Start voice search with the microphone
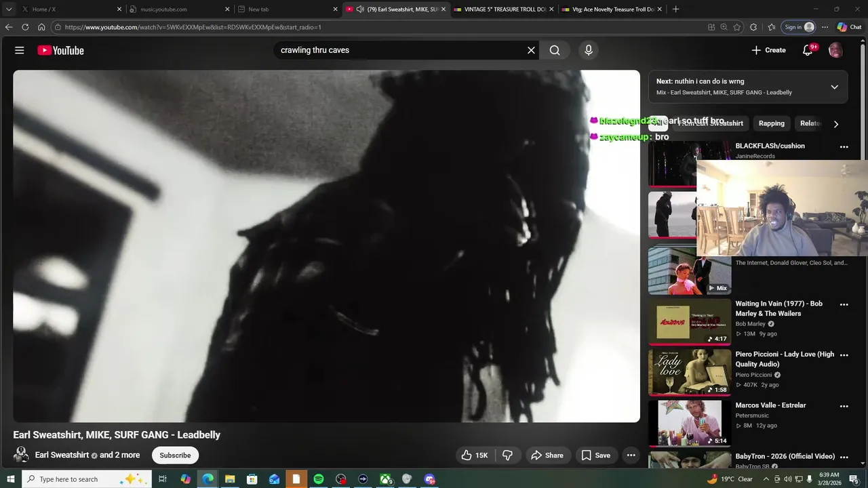 tap(588, 50)
